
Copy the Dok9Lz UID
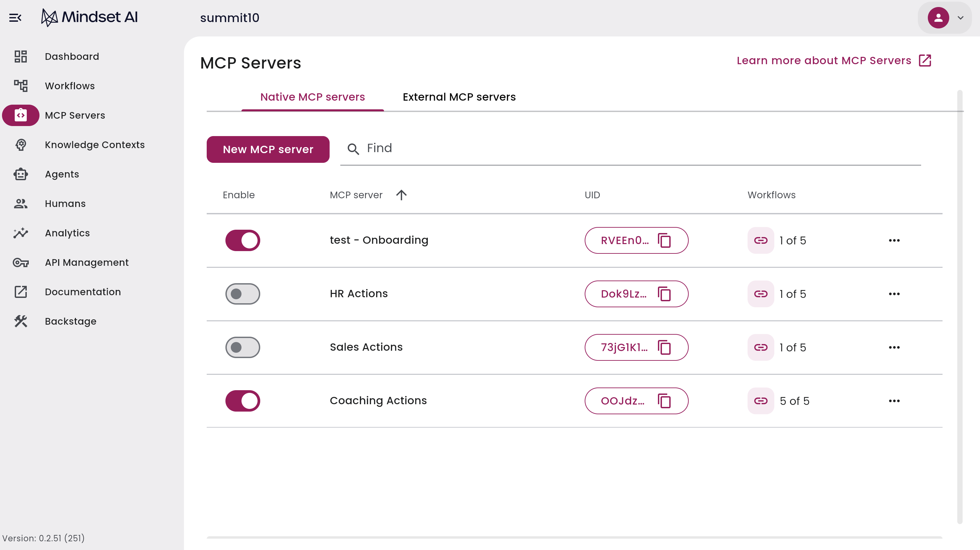point(664,294)
